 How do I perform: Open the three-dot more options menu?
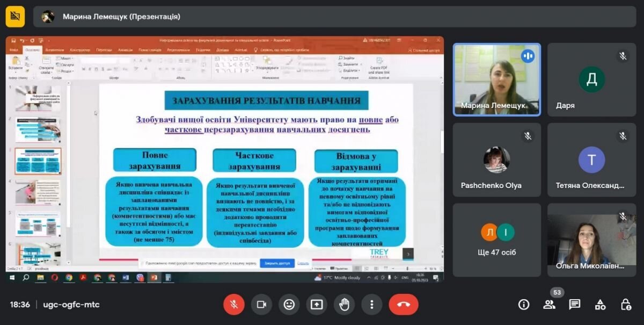tap(371, 305)
